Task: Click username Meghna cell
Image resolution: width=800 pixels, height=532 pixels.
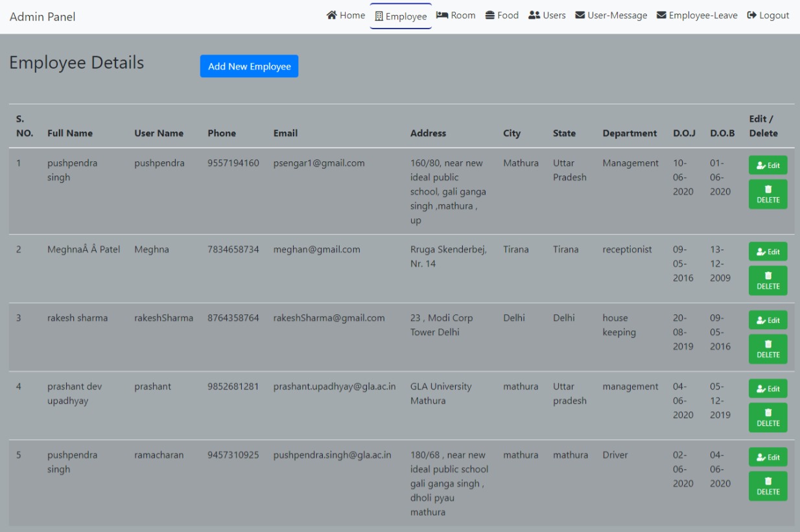Action: [x=152, y=249]
